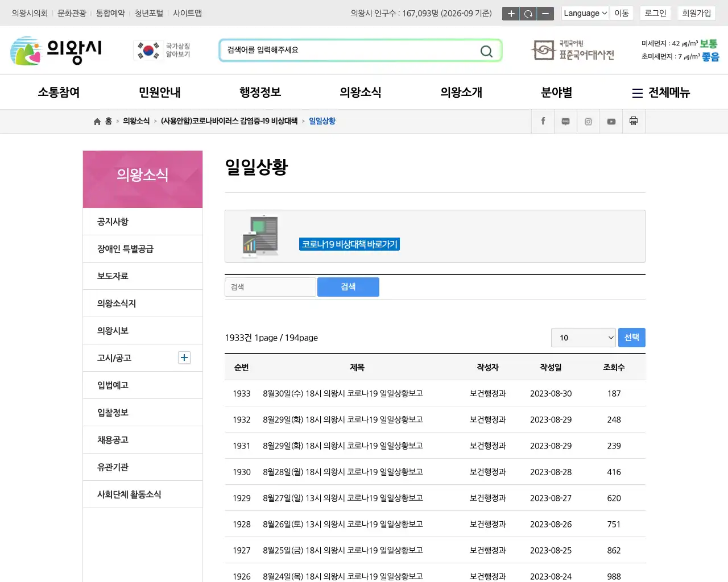Viewport: 728px width, 582px height.
Task: Open the YouTube icon
Action: point(611,121)
